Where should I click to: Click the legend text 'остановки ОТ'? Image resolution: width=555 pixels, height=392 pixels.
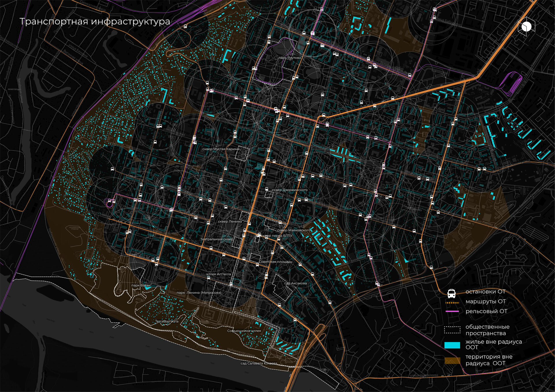coord(485,291)
